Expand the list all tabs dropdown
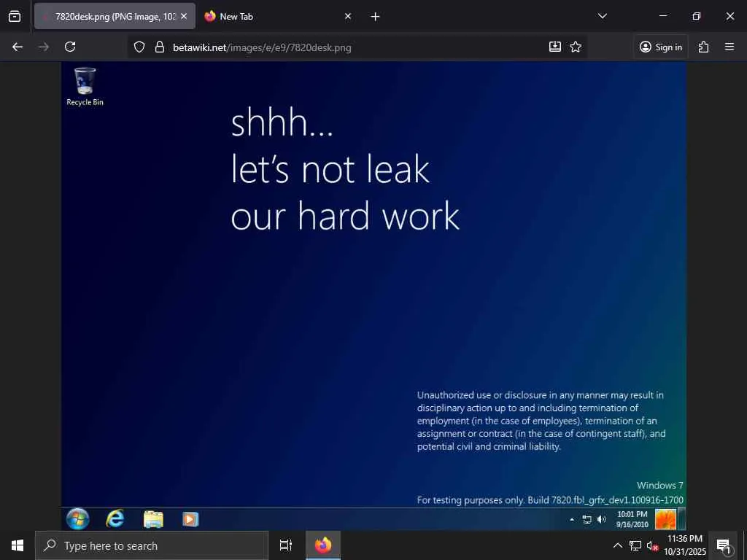The height and width of the screenshot is (560, 747). 603,16
